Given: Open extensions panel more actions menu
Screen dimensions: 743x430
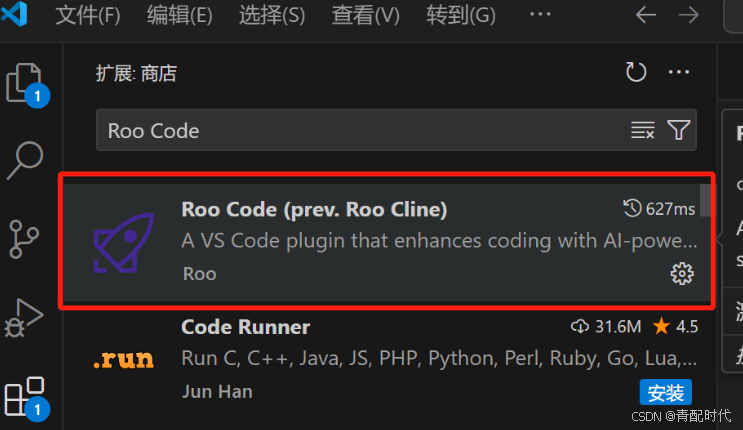Looking at the screenshot, I should [679, 72].
